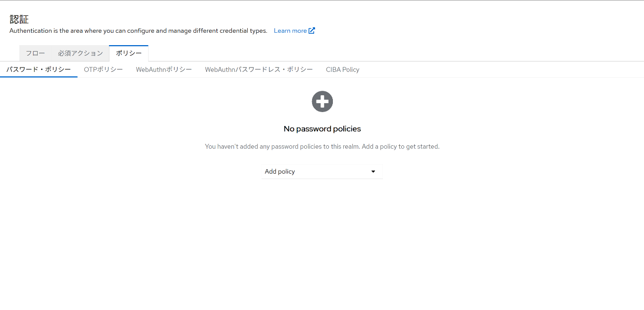Click the No password policies heading
Image resolution: width=644 pixels, height=310 pixels.
(x=322, y=129)
